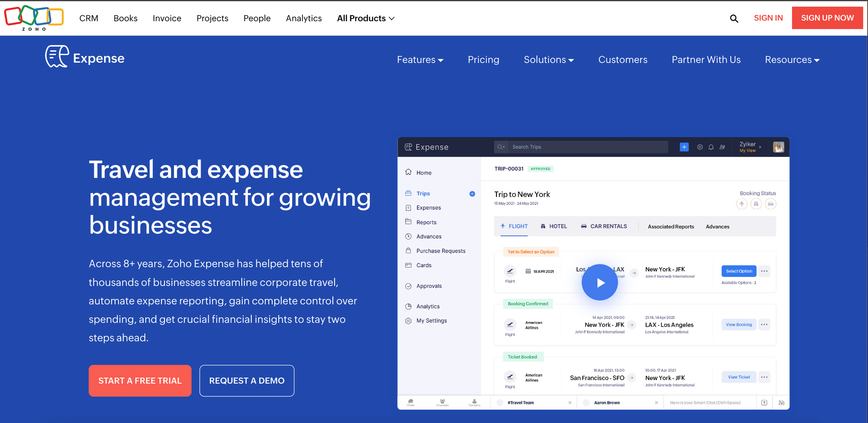Expand the Features dropdown menu

click(420, 60)
